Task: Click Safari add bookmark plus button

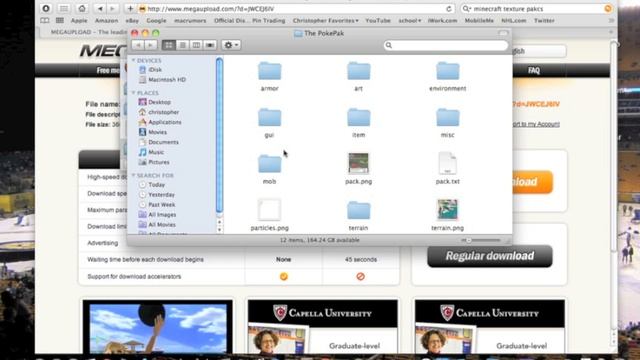Action: click(130, 8)
